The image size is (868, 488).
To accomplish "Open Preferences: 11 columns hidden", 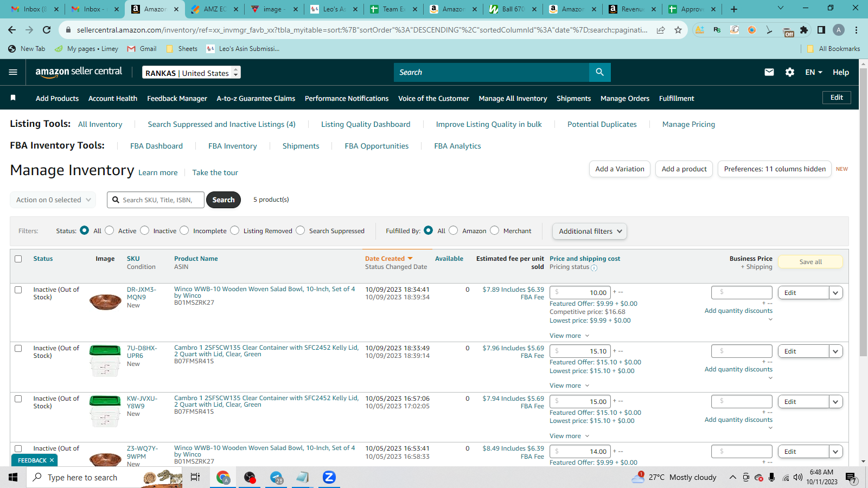I will [x=775, y=169].
